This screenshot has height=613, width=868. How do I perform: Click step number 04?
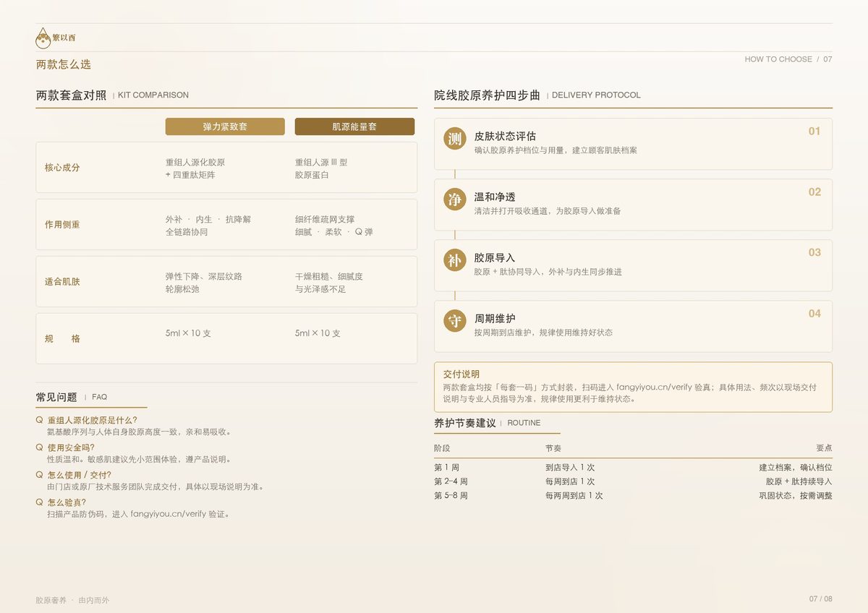[814, 314]
